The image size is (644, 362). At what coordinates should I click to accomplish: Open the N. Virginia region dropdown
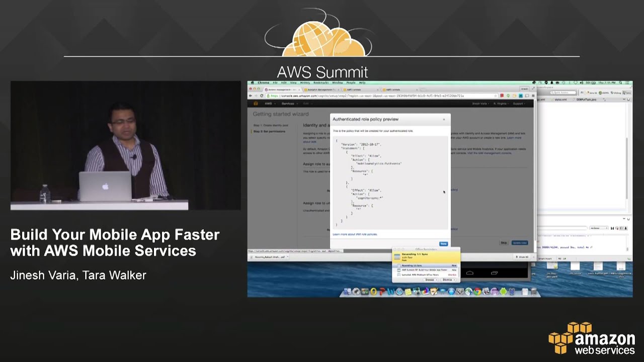(501, 104)
